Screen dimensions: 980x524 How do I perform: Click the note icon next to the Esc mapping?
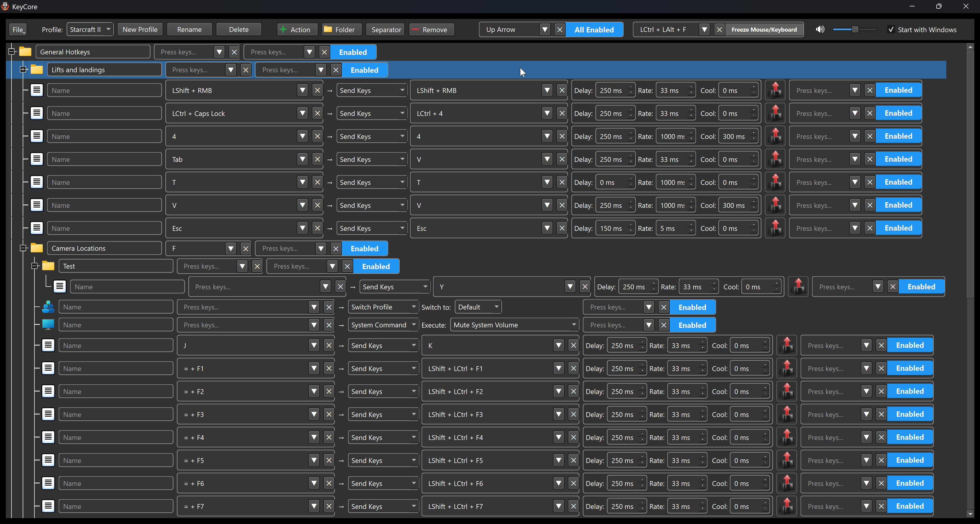[x=36, y=228]
